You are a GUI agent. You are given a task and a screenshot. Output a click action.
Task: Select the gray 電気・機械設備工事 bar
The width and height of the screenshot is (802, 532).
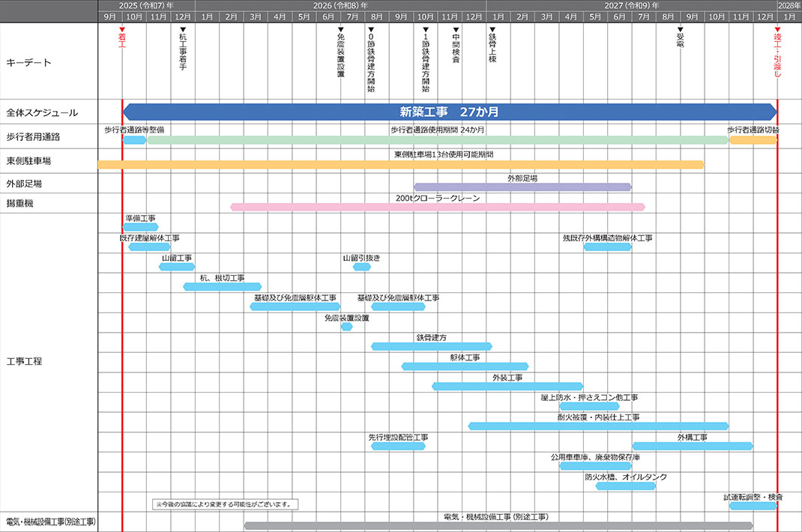tap(498, 525)
